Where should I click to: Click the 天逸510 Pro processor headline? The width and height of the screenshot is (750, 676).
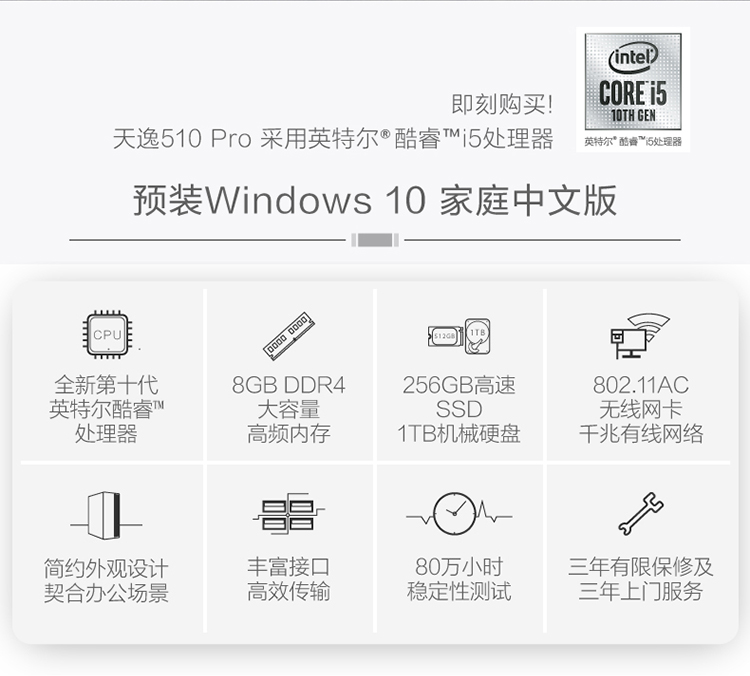[x=333, y=139]
